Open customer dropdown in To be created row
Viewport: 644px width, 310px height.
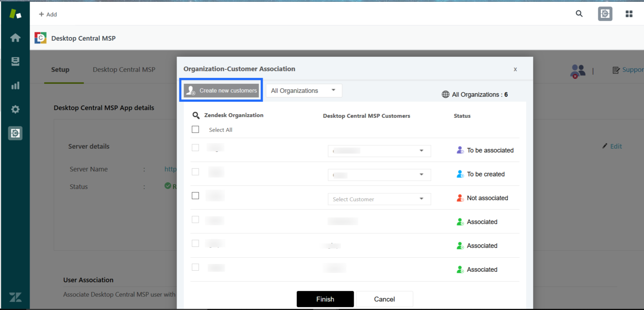point(379,175)
